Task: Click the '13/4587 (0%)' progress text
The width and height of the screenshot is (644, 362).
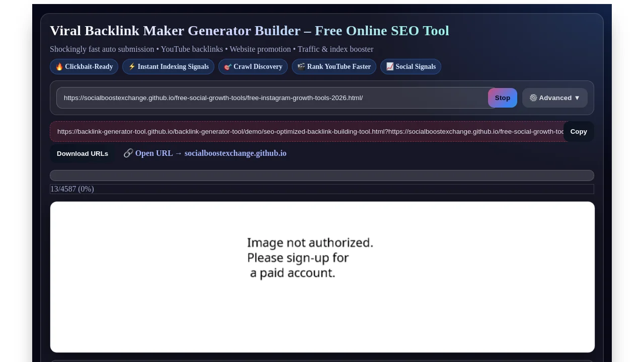Action: pyautogui.click(x=72, y=189)
